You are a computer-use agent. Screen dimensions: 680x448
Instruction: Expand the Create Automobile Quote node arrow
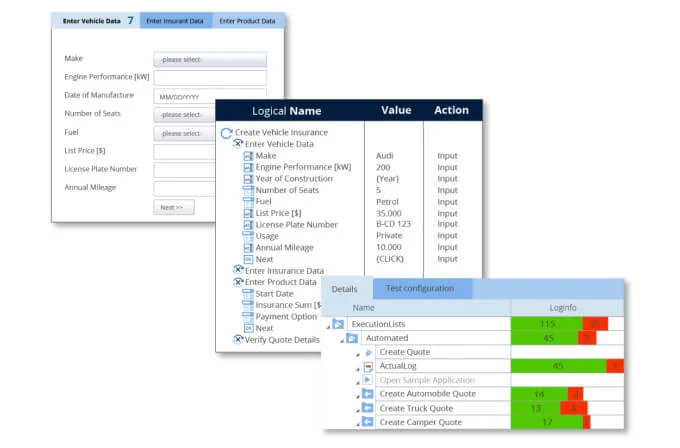[x=356, y=395]
